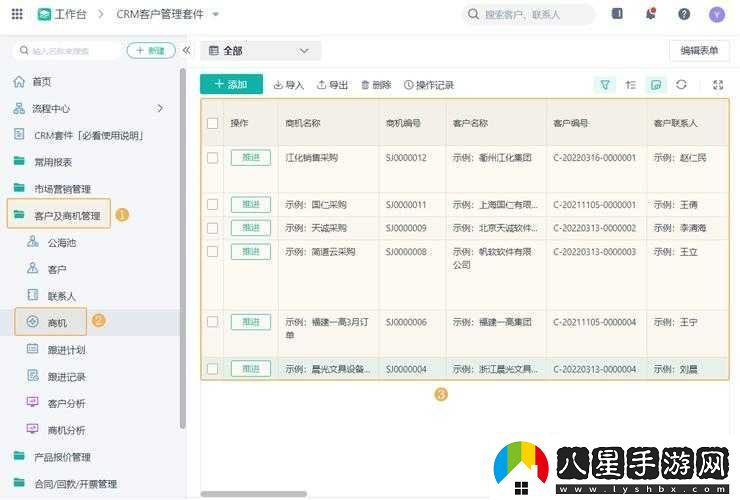Click the 跟进计划 plan icon
Screen dimensions: 740x500
(33, 349)
